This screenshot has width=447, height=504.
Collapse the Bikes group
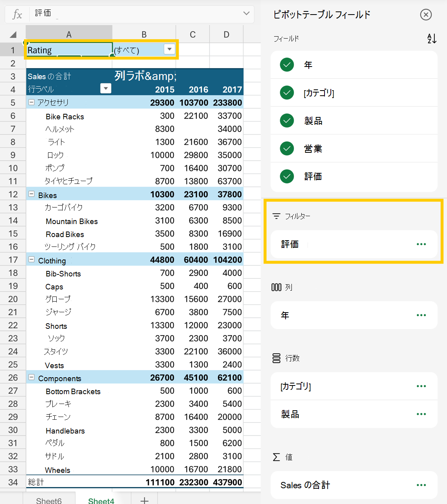[x=32, y=194]
